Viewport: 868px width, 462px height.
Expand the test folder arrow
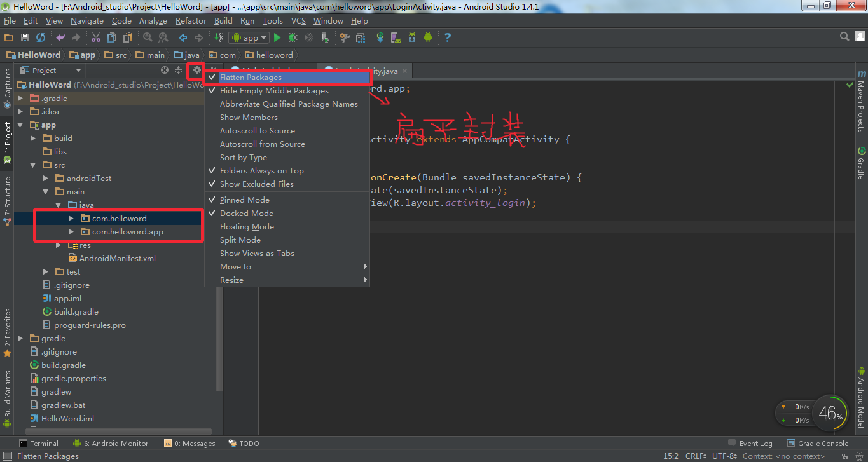point(46,272)
